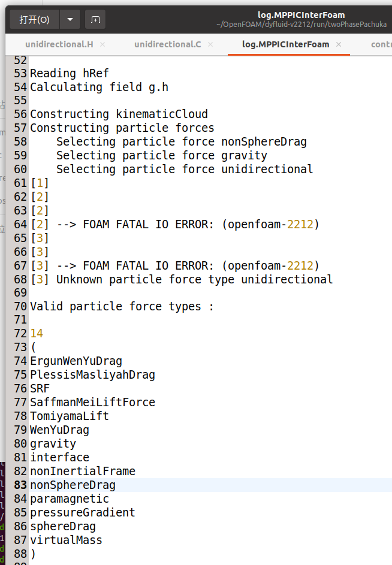
Task: Click on the SaffmanMeiLiftForce line
Action: 92,402
